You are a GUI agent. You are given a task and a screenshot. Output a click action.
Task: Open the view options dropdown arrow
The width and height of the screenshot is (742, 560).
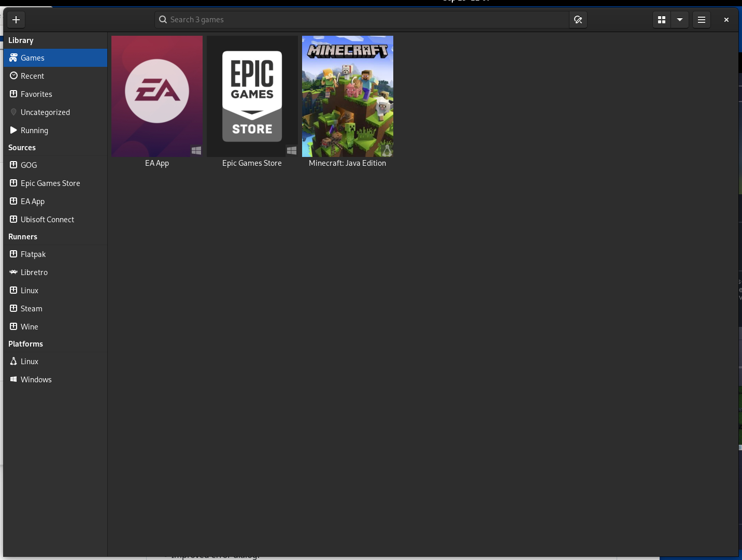coord(679,20)
